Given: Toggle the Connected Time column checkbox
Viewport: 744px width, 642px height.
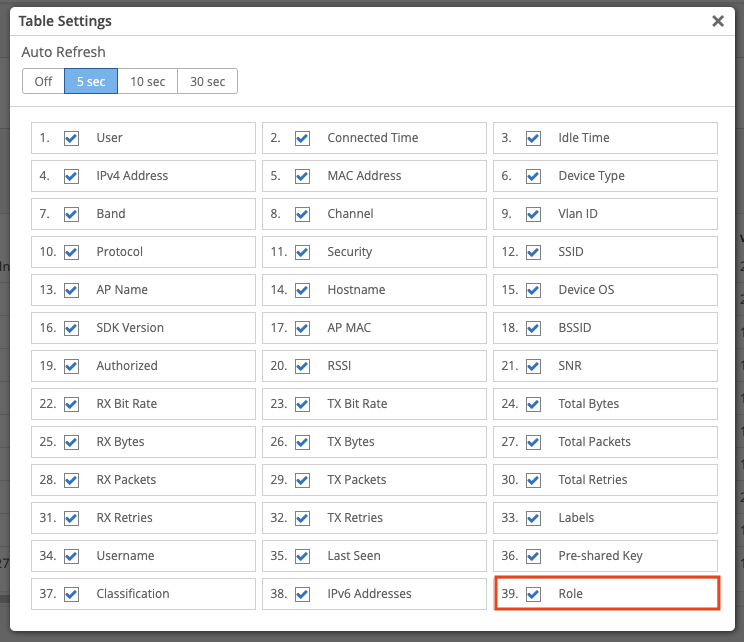Looking at the screenshot, I should coord(302,138).
